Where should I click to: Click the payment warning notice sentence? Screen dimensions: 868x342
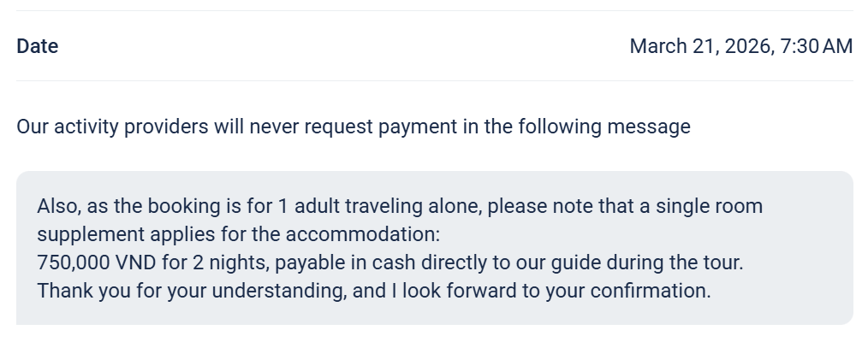pyautogui.click(x=353, y=127)
